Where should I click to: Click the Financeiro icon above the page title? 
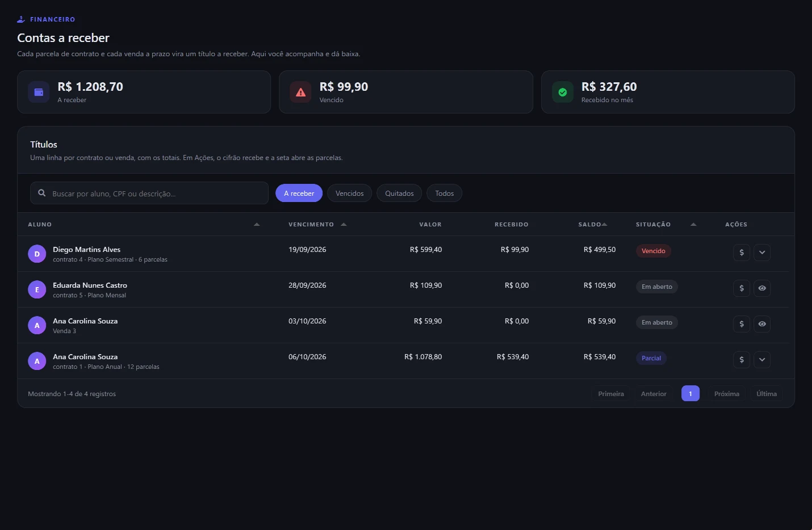pyautogui.click(x=21, y=19)
